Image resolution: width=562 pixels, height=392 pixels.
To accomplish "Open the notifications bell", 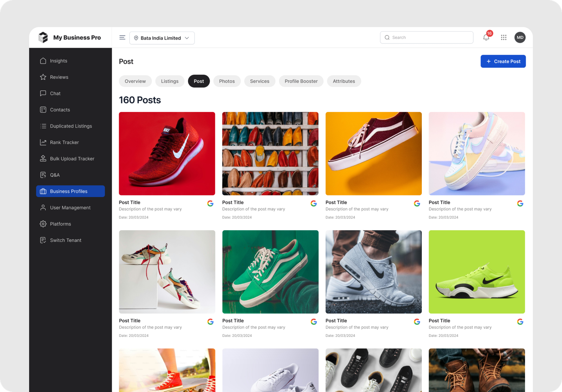I will 486,38.
